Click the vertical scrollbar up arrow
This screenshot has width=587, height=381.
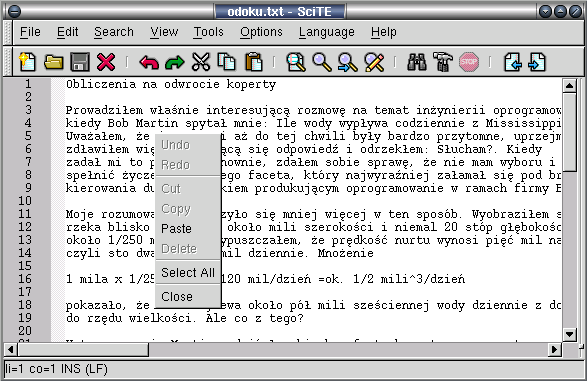570,86
